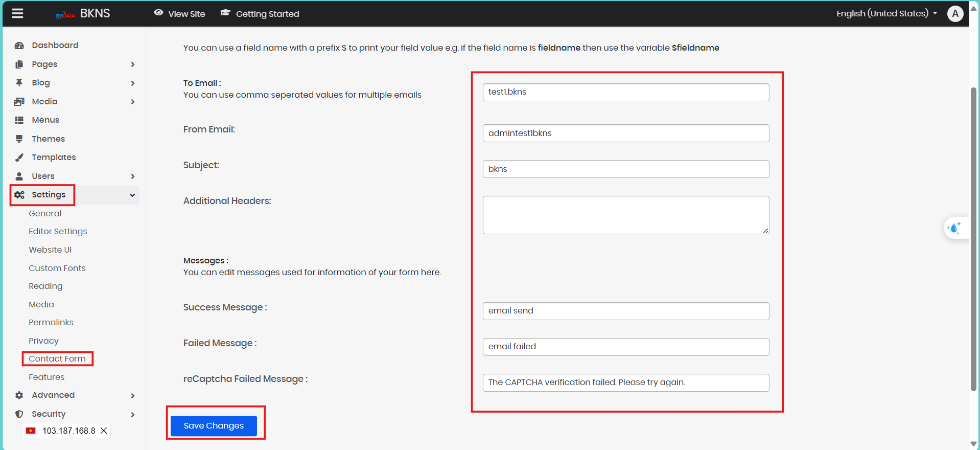980x450 pixels.
Task: Click the reCaptcha Failed Message input field
Action: click(626, 382)
